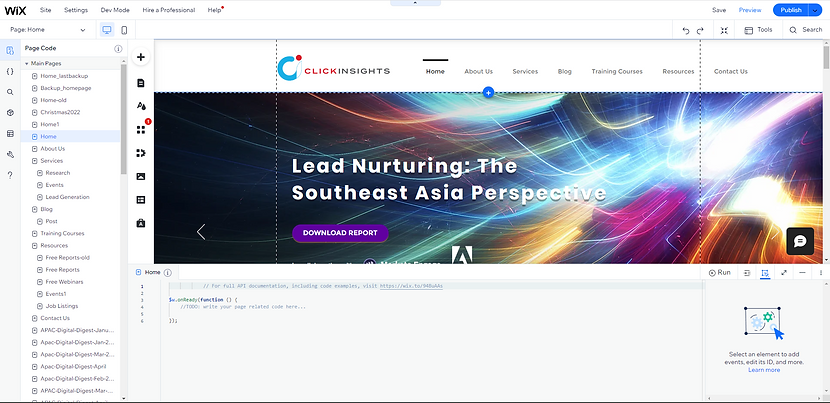Screen dimensions: 830x403
Task: Switch to desktop view
Action: click(107, 30)
